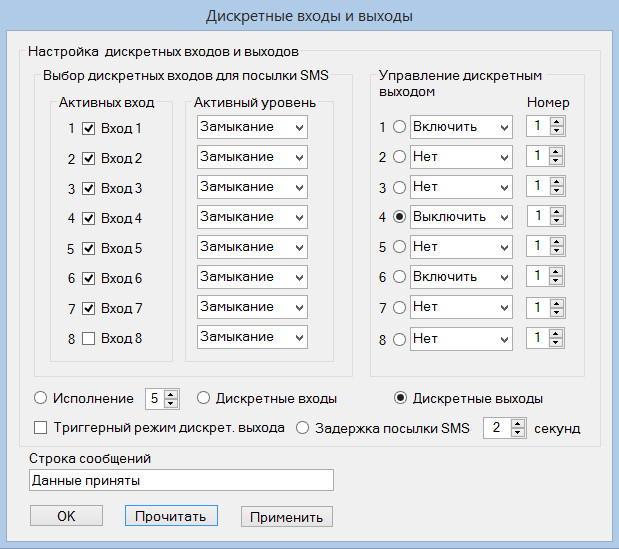Click the Применить button
This screenshot has height=549, width=619.
coord(287,517)
